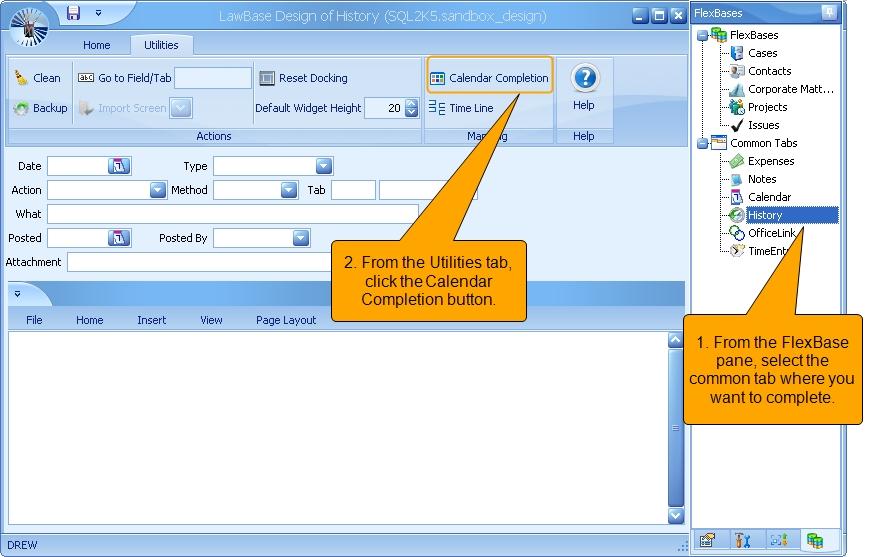Click the structure icon at pane bottom
The image size is (872, 557).
(779, 539)
